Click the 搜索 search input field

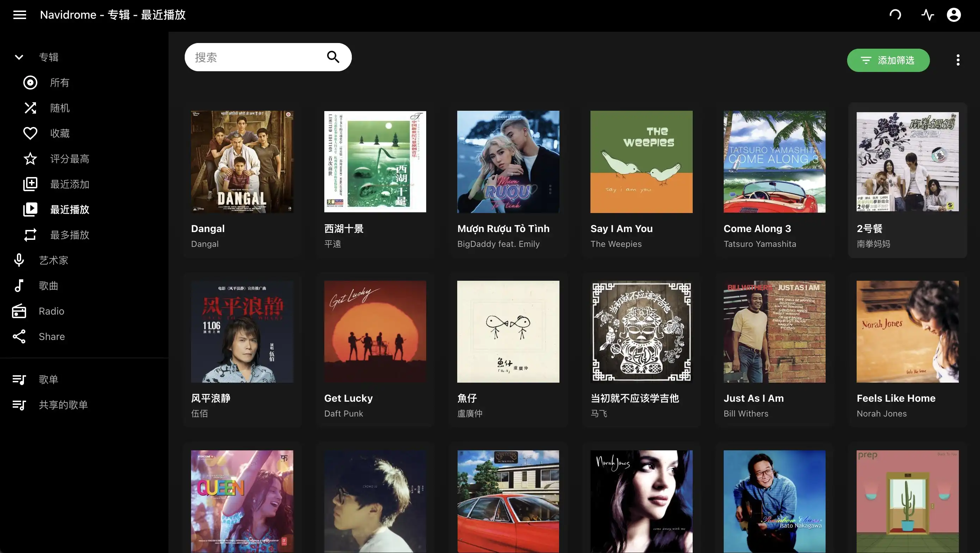(x=259, y=57)
